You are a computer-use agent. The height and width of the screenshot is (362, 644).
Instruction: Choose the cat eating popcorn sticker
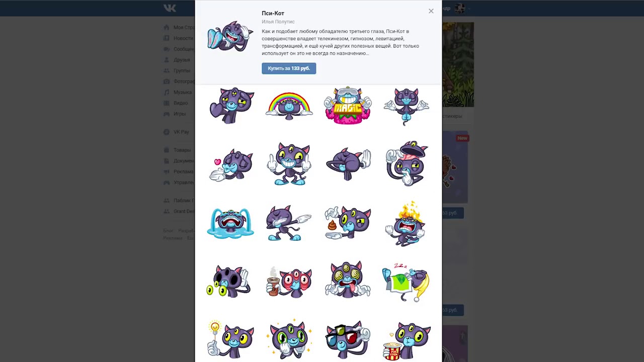point(406,341)
